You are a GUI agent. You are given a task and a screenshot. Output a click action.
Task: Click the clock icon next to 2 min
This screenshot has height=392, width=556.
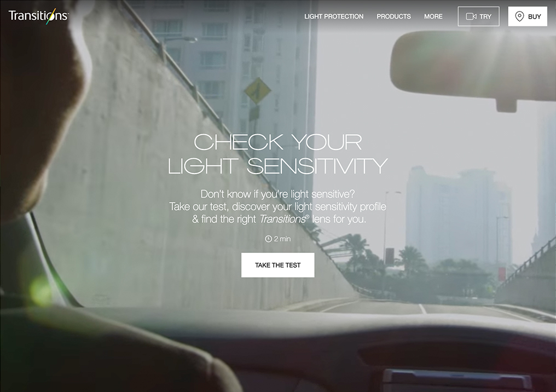(269, 239)
